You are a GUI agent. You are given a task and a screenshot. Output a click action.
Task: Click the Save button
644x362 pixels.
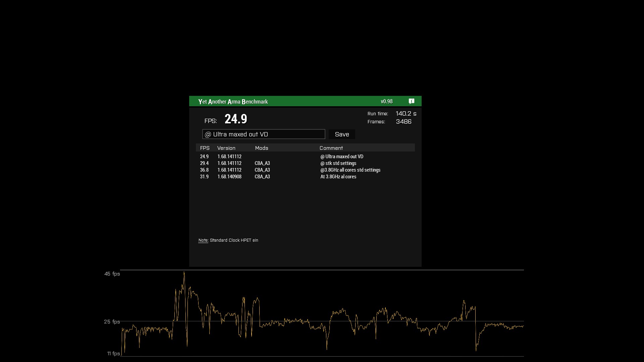pyautogui.click(x=342, y=134)
